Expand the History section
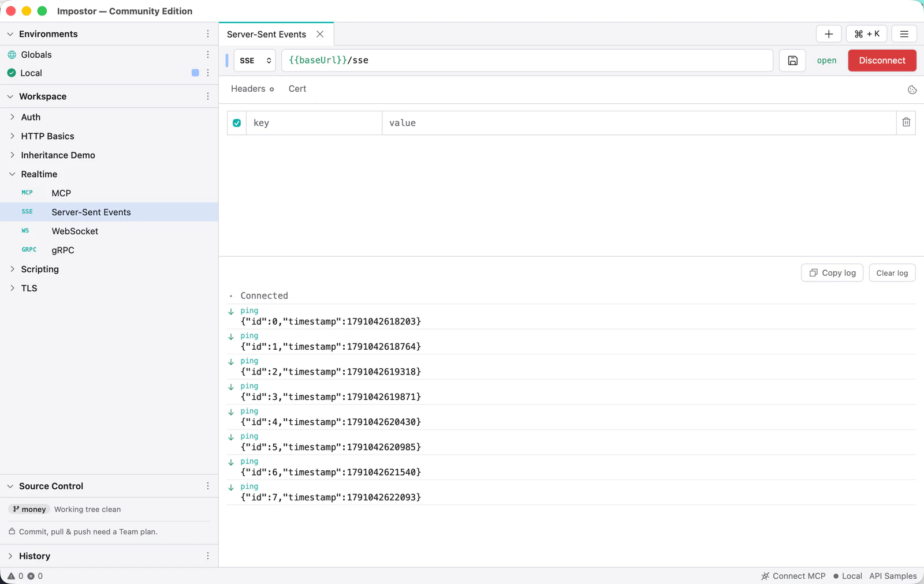 tap(10, 556)
